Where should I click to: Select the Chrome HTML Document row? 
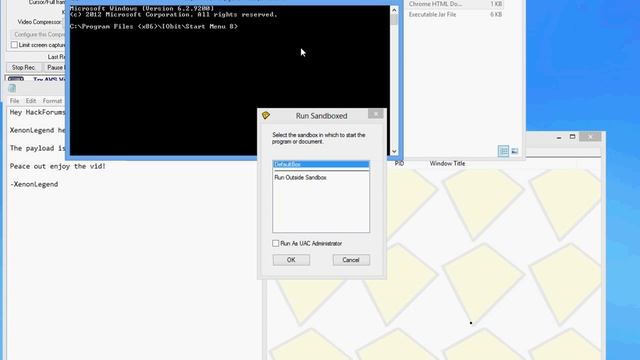click(455, 4)
